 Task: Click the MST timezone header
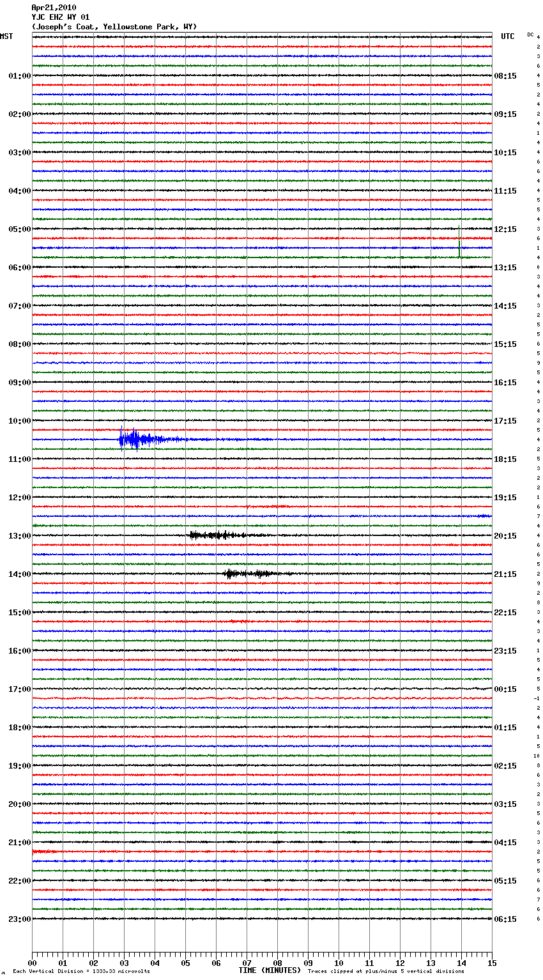[6, 36]
